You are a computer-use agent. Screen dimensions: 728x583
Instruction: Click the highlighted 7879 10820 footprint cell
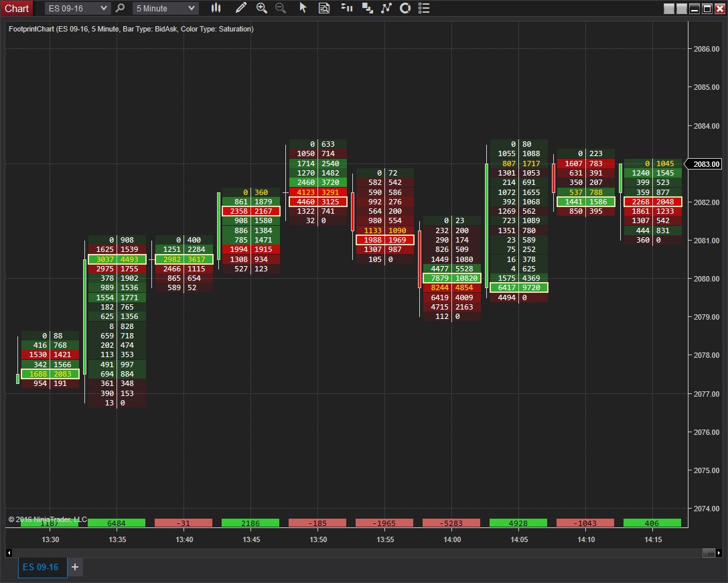pyautogui.click(x=452, y=278)
